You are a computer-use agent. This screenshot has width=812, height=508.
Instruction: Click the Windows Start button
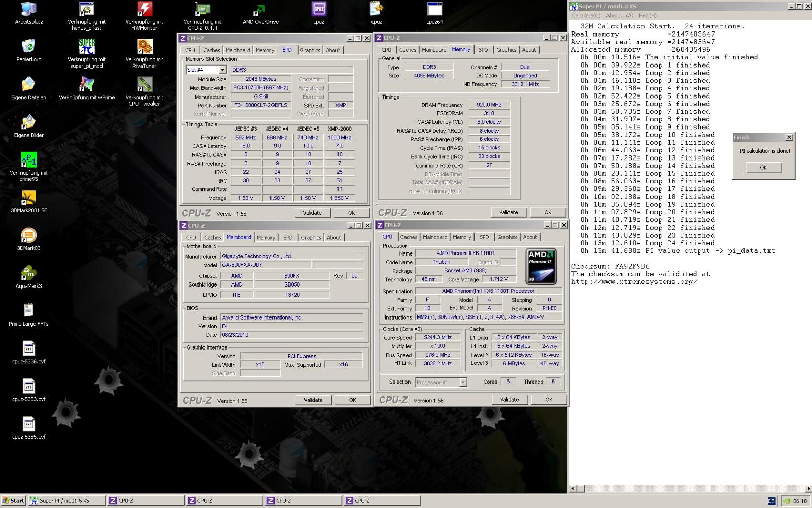pos(14,501)
